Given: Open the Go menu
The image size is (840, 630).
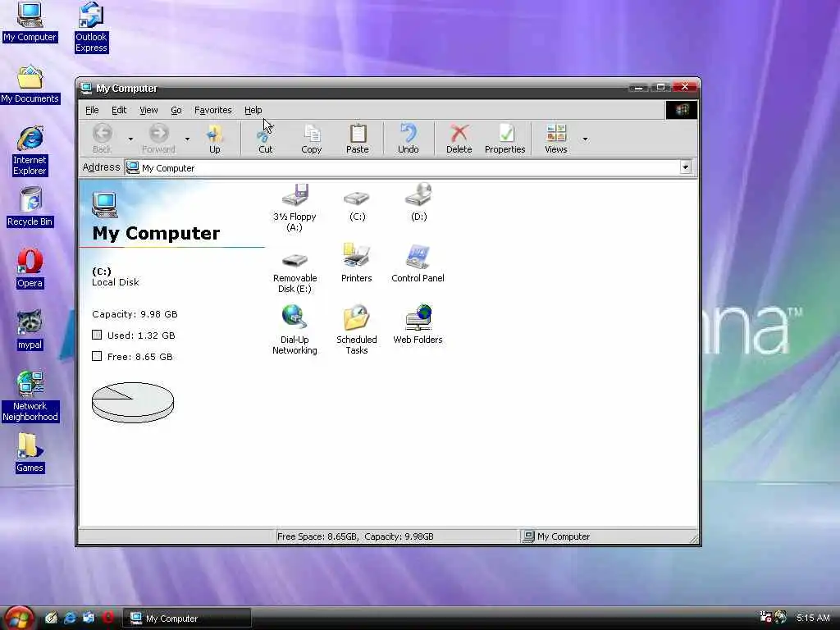Looking at the screenshot, I should tap(176, 110).
